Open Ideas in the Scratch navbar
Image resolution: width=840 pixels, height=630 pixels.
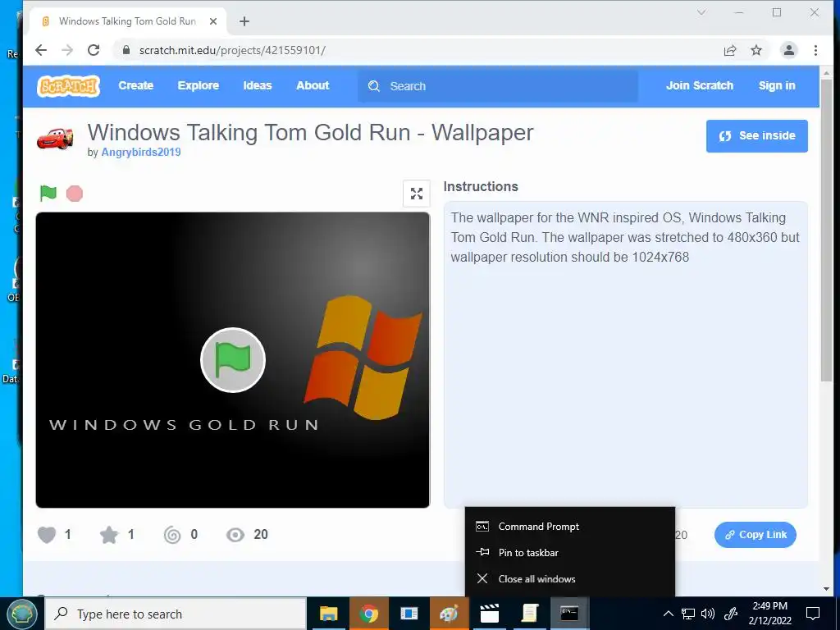[258, 85]
